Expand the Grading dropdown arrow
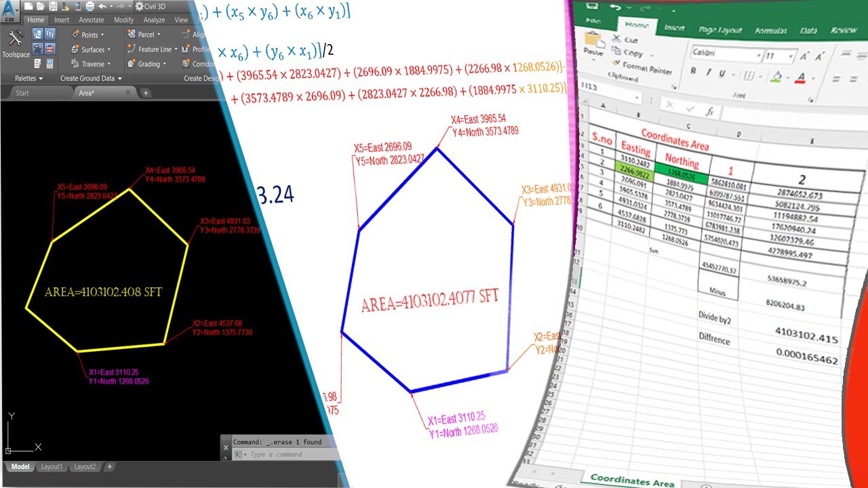 coord(164,64)
